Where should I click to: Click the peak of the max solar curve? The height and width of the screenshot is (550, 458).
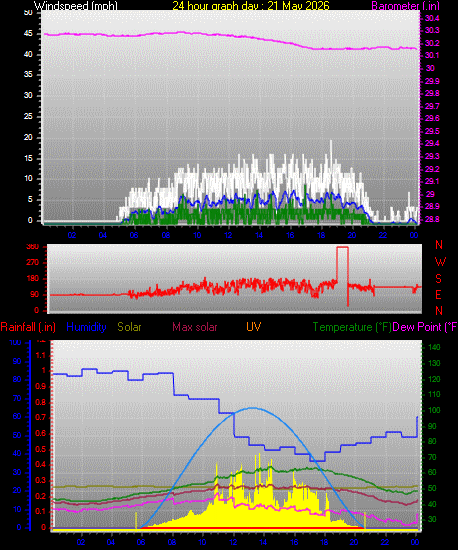click(x=252, y=408)
